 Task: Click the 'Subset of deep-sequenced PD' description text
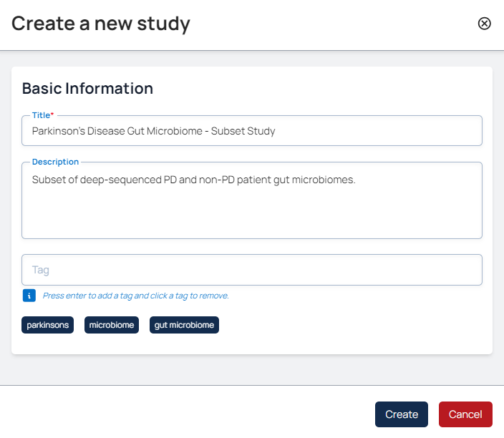[x=193, y=180]
